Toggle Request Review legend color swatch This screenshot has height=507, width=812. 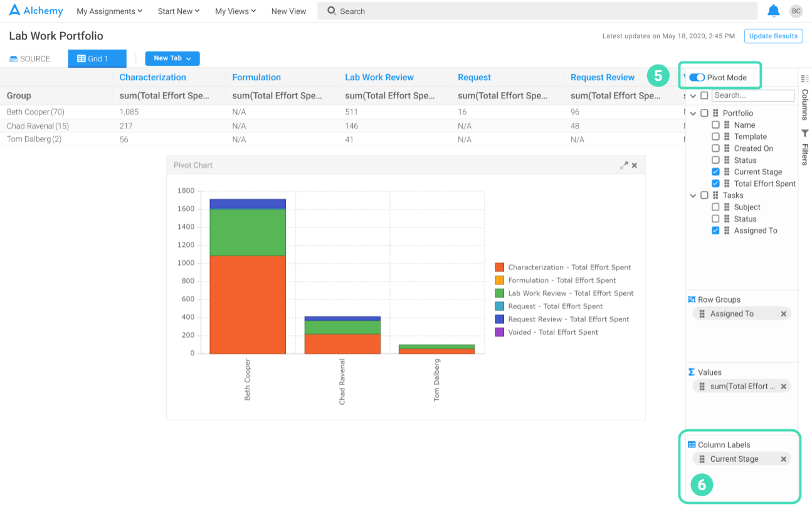click(x=500, y=319)
